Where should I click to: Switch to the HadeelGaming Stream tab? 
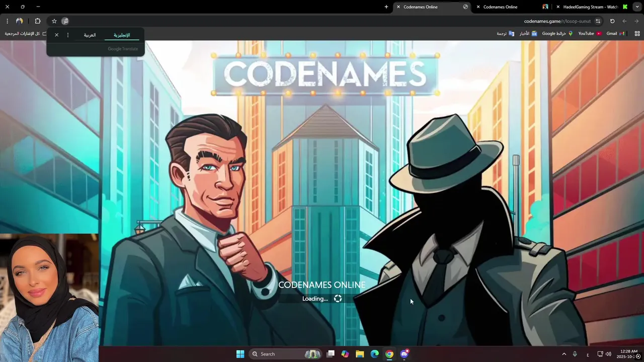[x=591, y=7]
